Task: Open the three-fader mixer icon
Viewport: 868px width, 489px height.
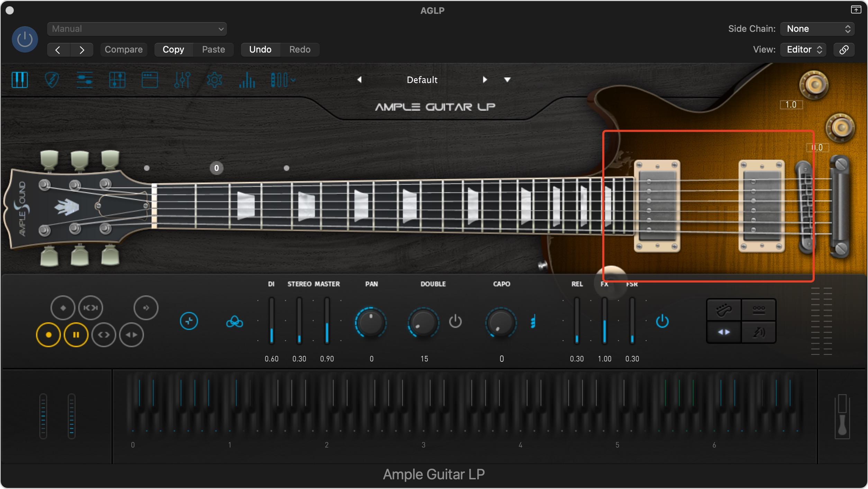Action: pos(182,80)
